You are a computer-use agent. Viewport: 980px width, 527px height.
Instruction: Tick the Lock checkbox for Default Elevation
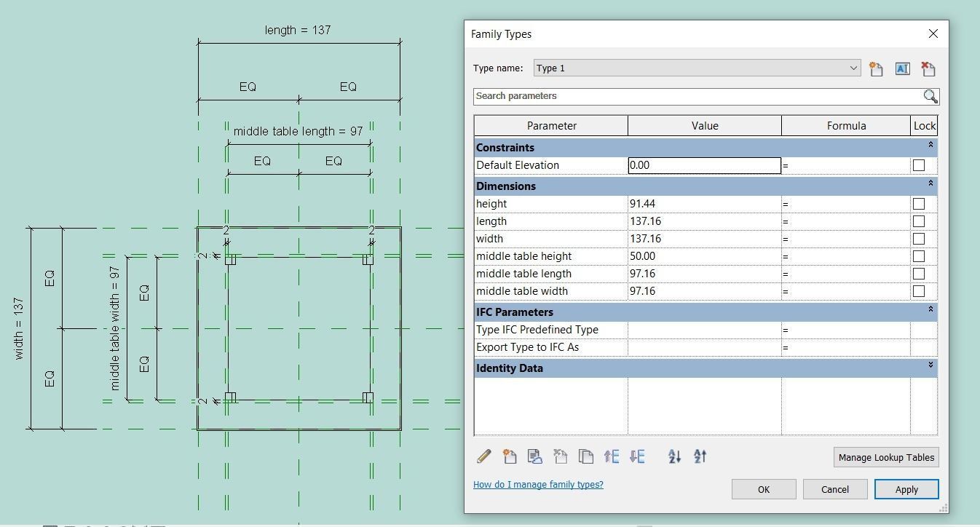click(919, 165)
